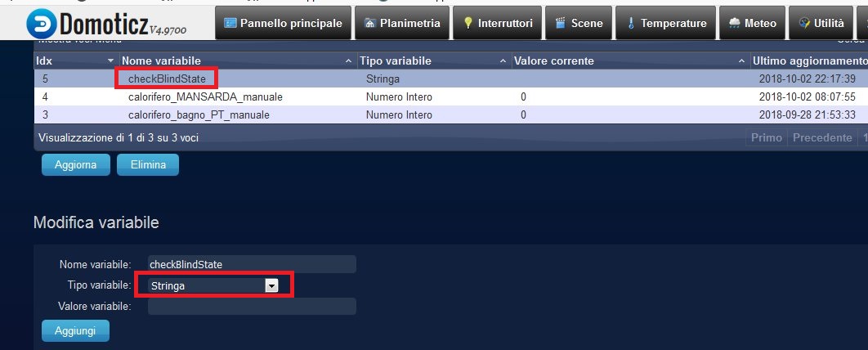Click Numero Intero cell of calorifero_MANSARDA_manuale
868x350 pixels.
click(x=399, y=97)
